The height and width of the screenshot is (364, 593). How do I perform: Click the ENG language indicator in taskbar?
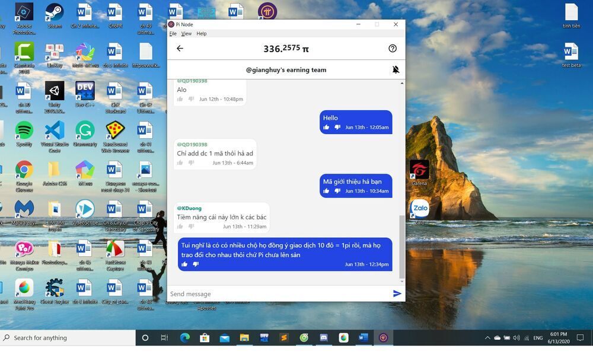click(538, 338)
